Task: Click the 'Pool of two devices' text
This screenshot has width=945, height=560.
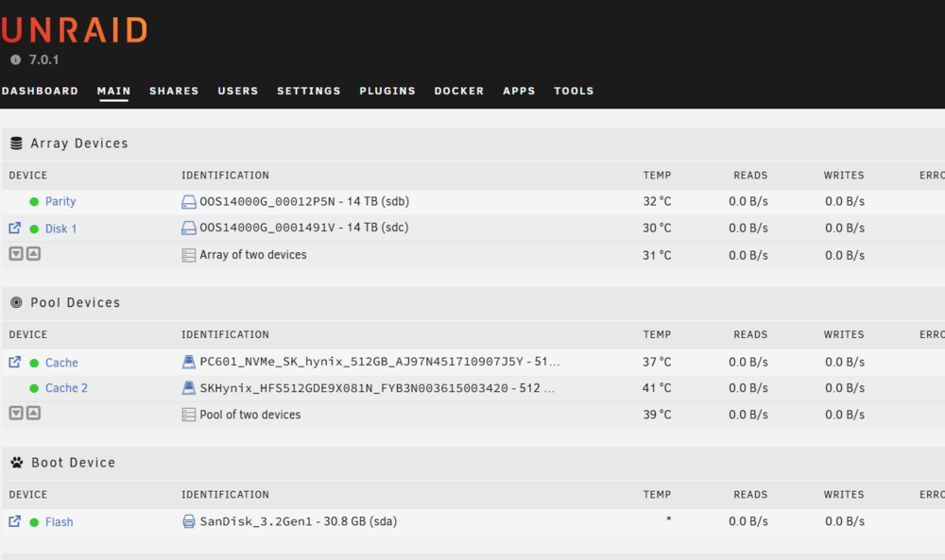Action: pyautogui.click(x=250, y=415)
